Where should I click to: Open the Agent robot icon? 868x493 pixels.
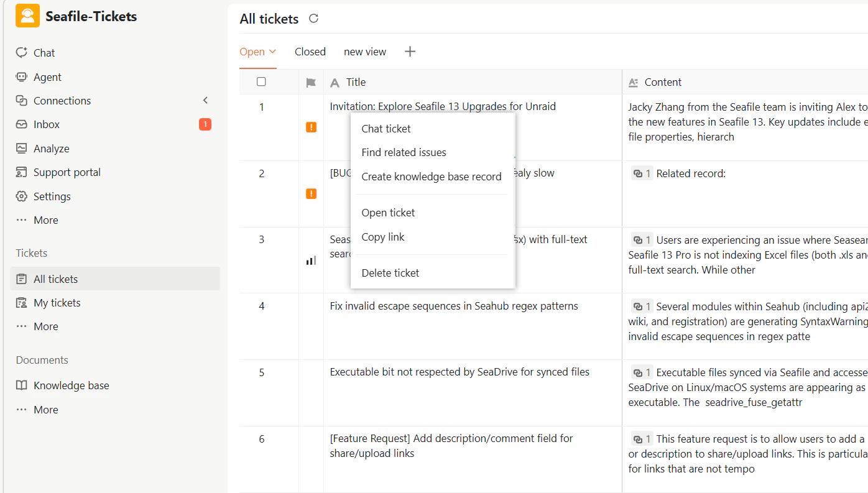[22, 77]
